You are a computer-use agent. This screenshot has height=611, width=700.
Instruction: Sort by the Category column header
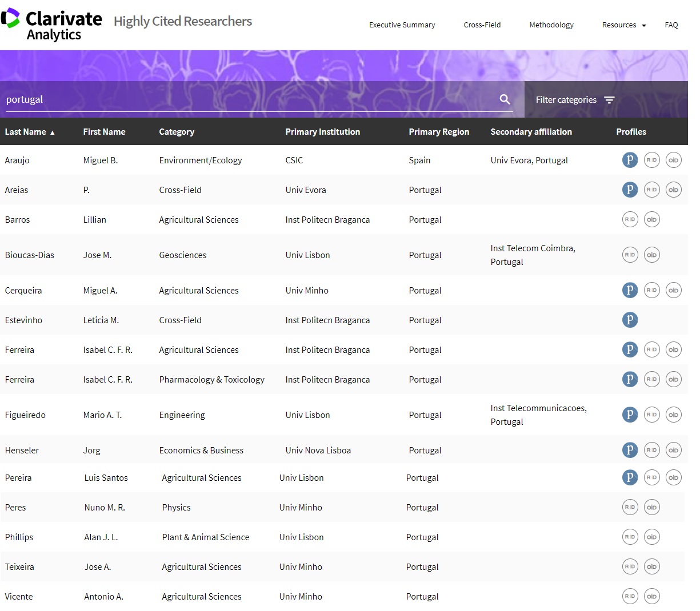[x=177, y=132]
